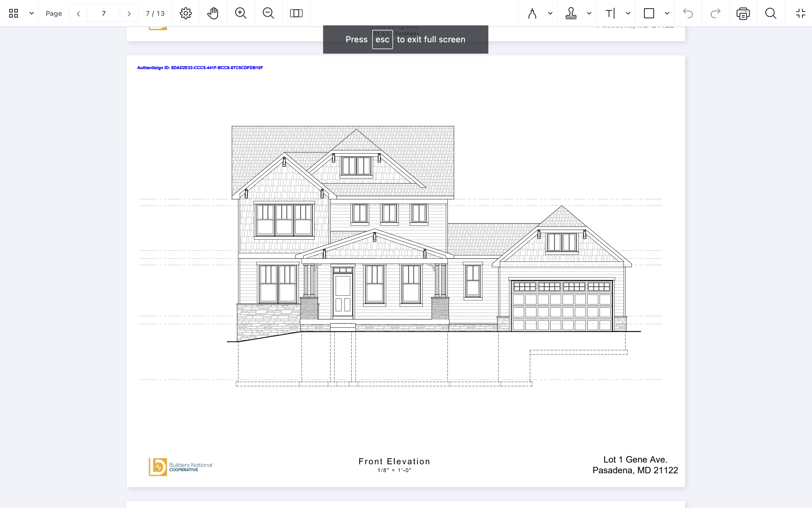This screenshot has height=508, width=812.
Task: Select the text annotation tool
Action: point(610,14)
